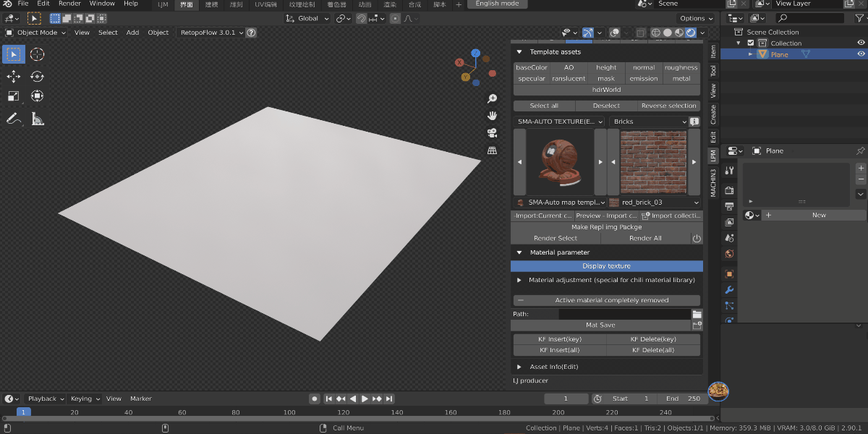868x434 pixels.
Task: Select the Measure ruler tool
Action: pos(38,118)
